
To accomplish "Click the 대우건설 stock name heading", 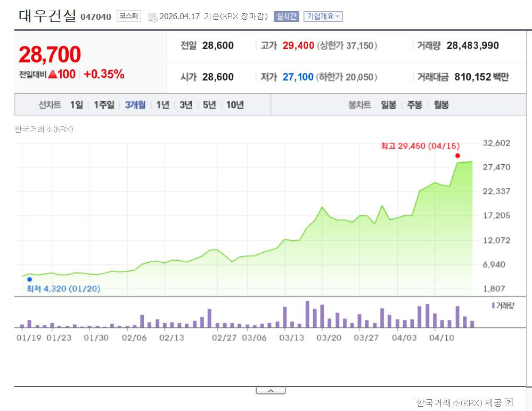I will point(47,15).
